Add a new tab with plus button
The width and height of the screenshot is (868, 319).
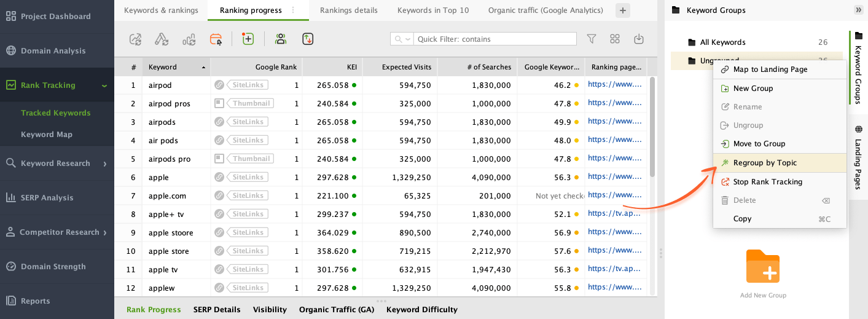click(x=623, y=10)
